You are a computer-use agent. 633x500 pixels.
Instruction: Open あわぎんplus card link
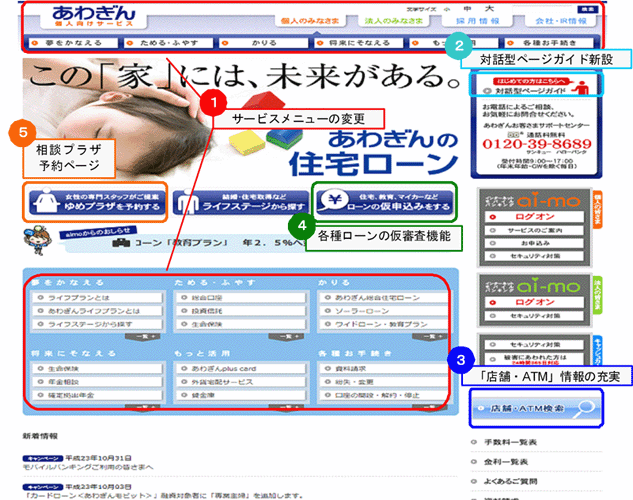click(241, 368)
